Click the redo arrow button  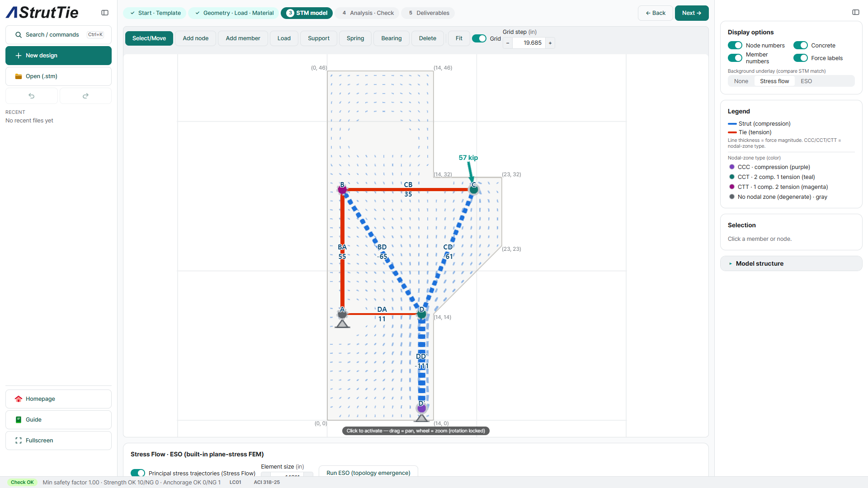coord(85,96)
